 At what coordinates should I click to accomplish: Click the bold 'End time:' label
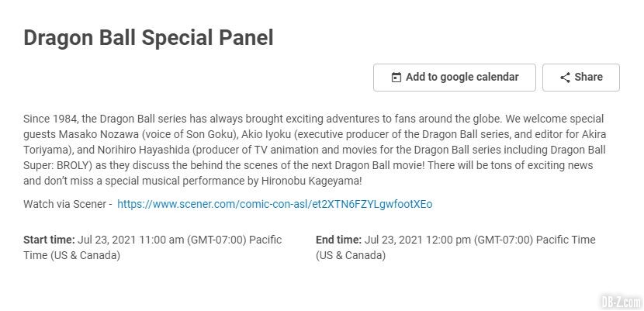(339, 240)
